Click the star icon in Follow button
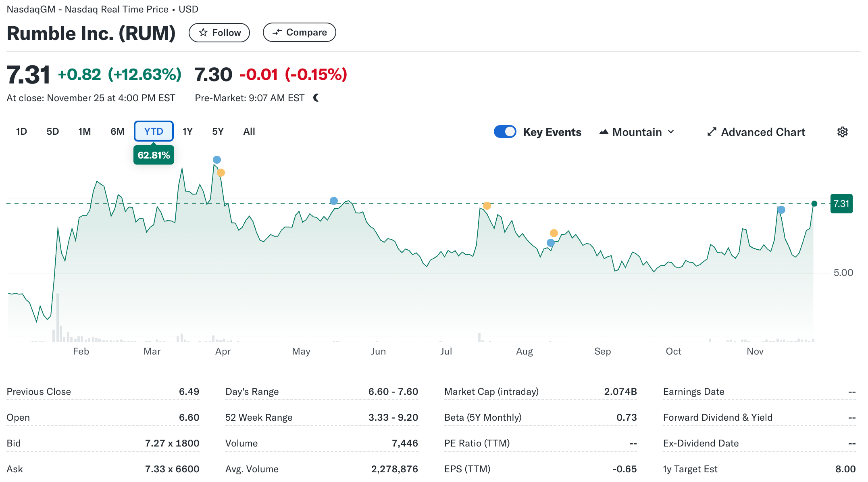The width and height of the screenshot is (868, 482). (x=203, y=33)
